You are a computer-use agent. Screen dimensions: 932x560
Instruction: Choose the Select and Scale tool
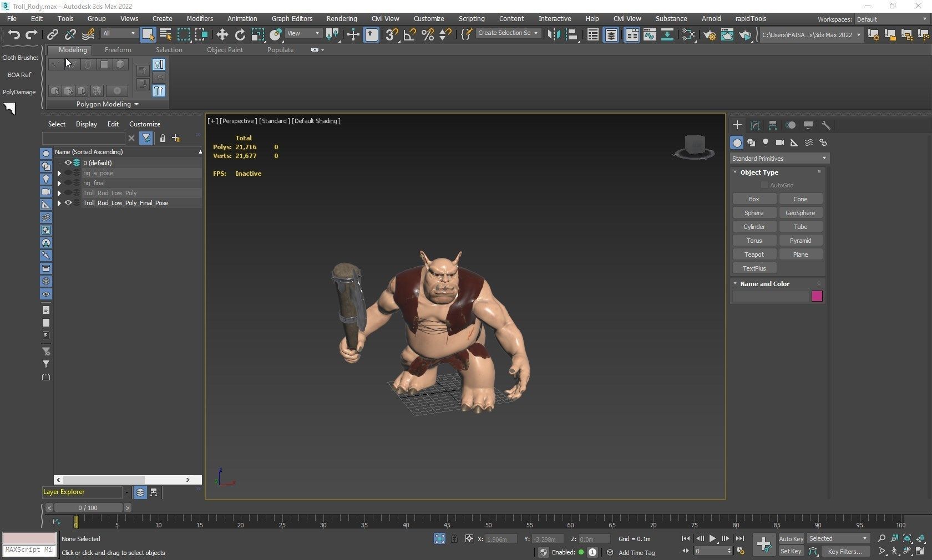[258, 34]
